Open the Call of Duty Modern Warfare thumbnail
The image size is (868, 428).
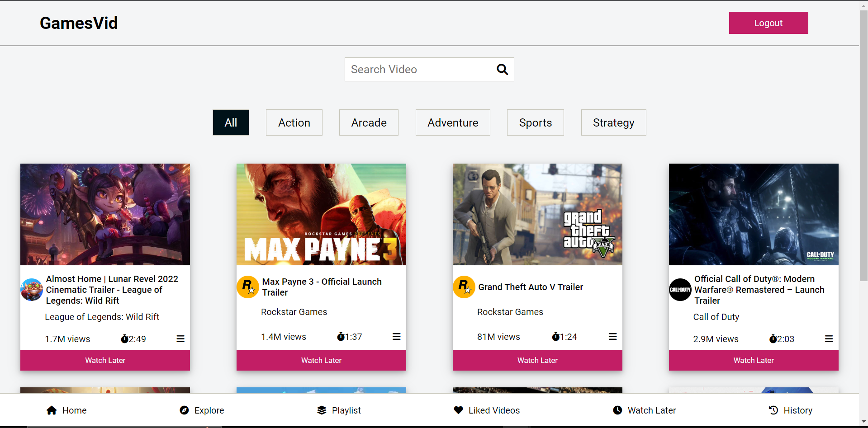(x=754, y=214)
